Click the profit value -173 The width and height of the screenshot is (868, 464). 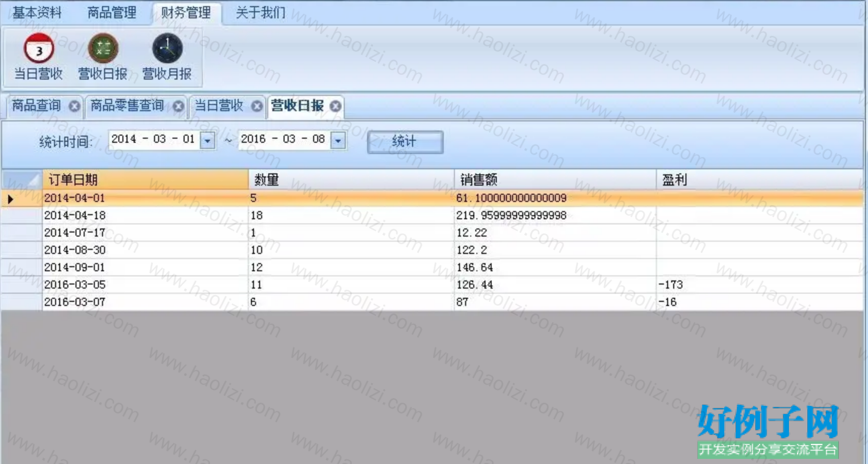click(x=671, y=285)
